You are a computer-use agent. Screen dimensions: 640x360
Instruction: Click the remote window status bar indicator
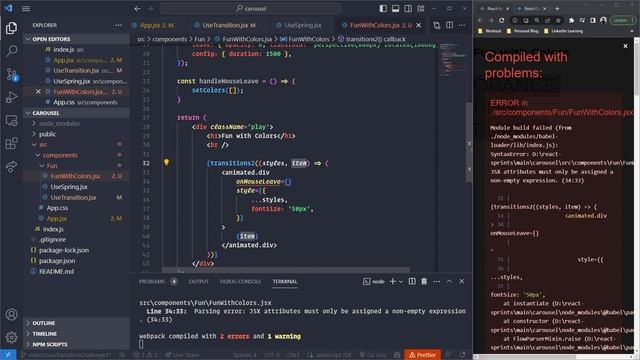8,355
